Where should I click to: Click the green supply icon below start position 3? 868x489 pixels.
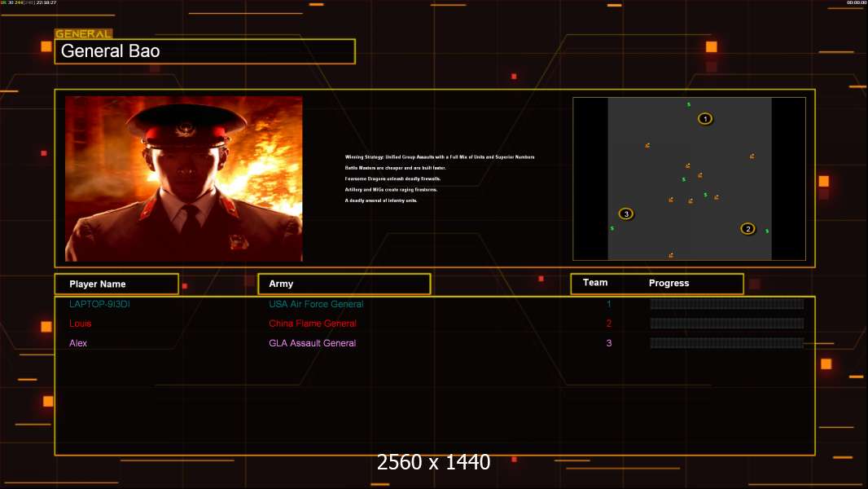click(612, 228)
